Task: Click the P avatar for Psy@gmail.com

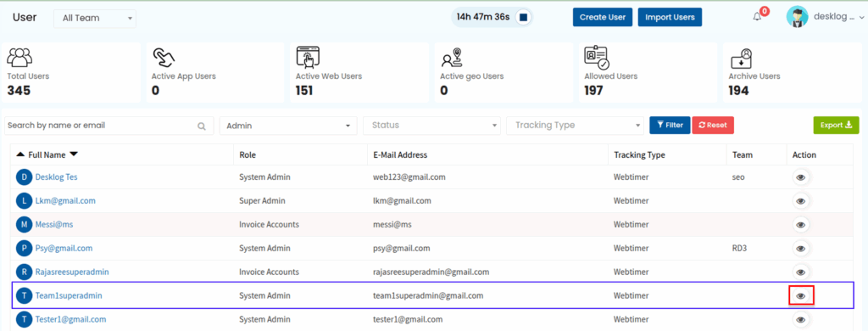Action: (x=25, y=249)
